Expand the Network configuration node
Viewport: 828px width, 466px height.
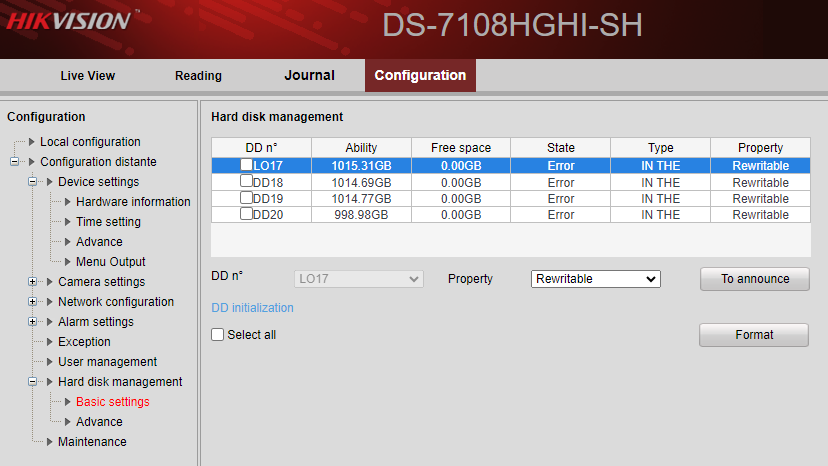point(33,302)
